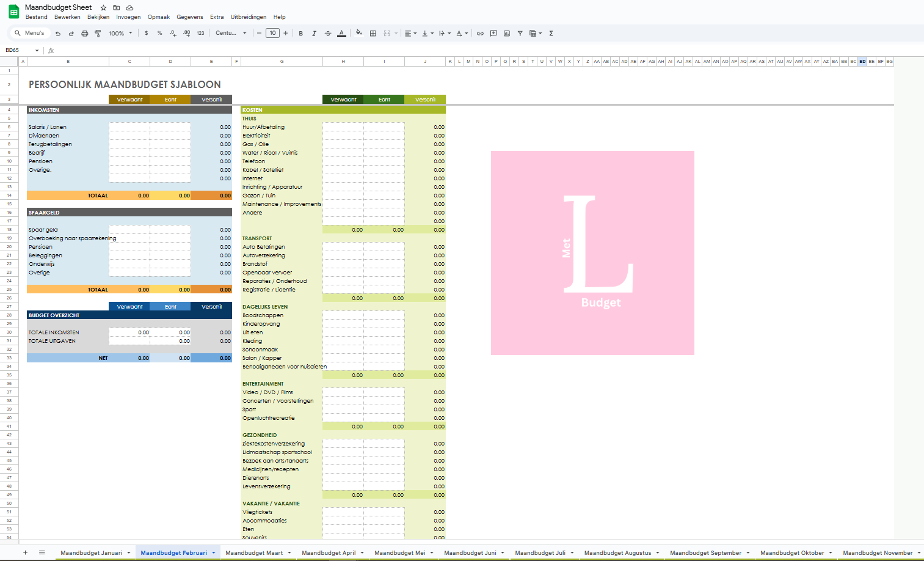Image resolution: width=924 pixels, height=561 pixels.
Task: Click the add new sheet plus button
Action: pos(25,553)
